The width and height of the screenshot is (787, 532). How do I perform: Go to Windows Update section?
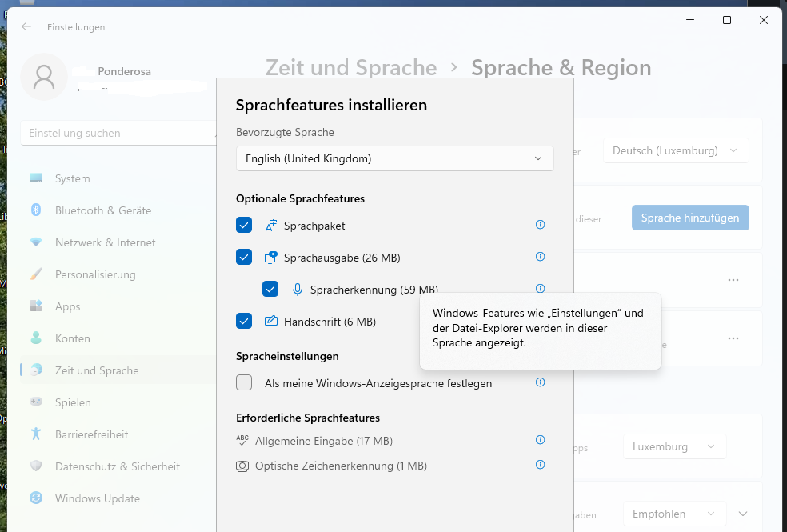coord(97,498)
